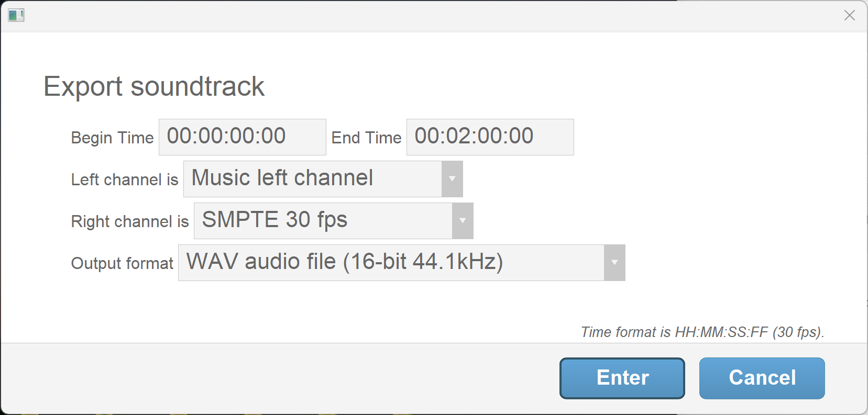Close the Export soundtrack dialog

(849, 15)
